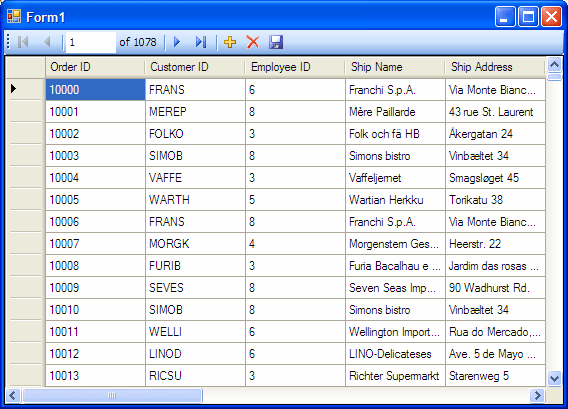Delete the current record with red X
The width and height of the screenshot is (568, 409).
(253, 42)
